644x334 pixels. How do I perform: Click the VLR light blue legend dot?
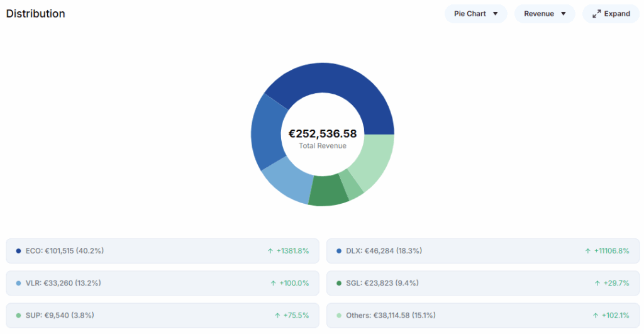click(x=18, y=283)
